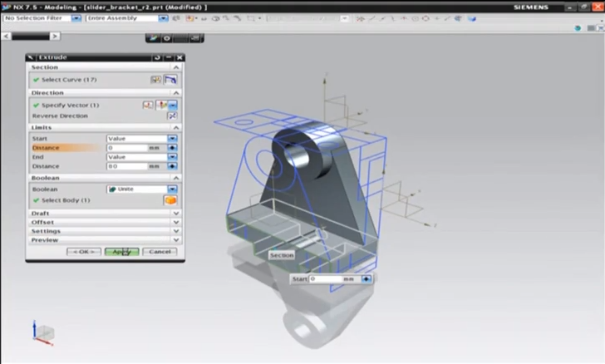This screenshot has width=605, height=364.
Task: Open the End limit type dropdown
Action: [x=172, y=157]
